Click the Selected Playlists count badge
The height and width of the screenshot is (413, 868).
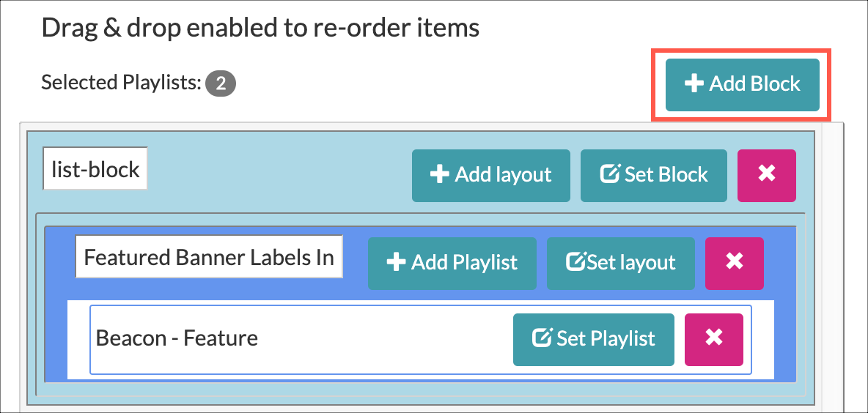tap(221, 84)
